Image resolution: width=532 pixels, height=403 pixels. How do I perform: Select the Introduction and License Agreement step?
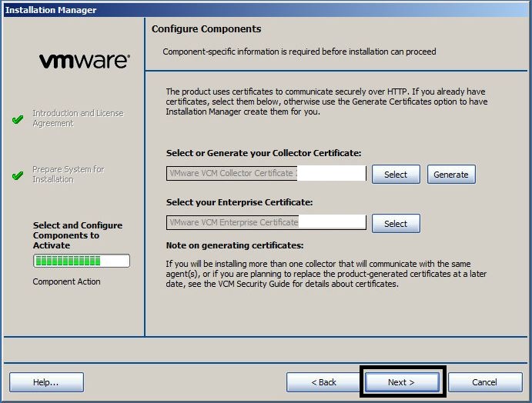click(x=77, y=118)
